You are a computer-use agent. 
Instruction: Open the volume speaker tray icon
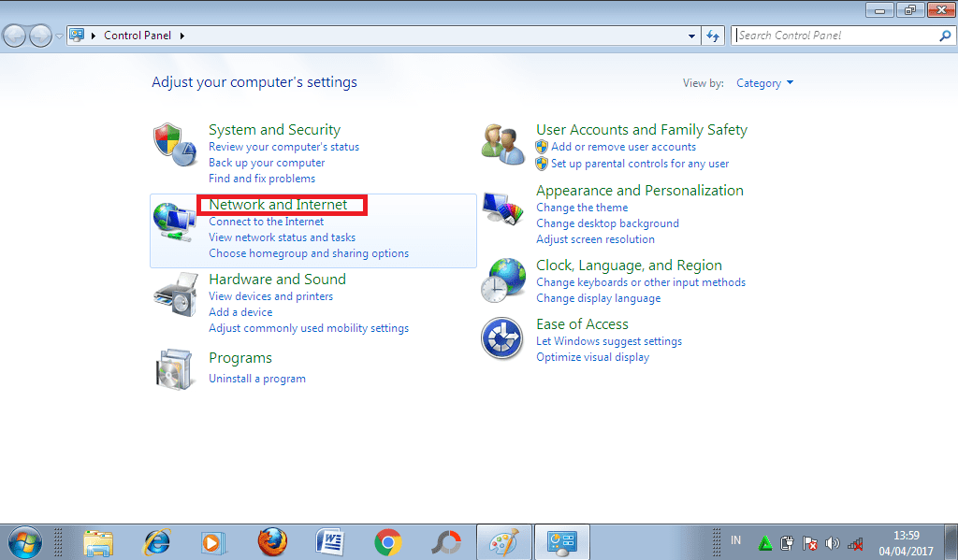(832, 543)
